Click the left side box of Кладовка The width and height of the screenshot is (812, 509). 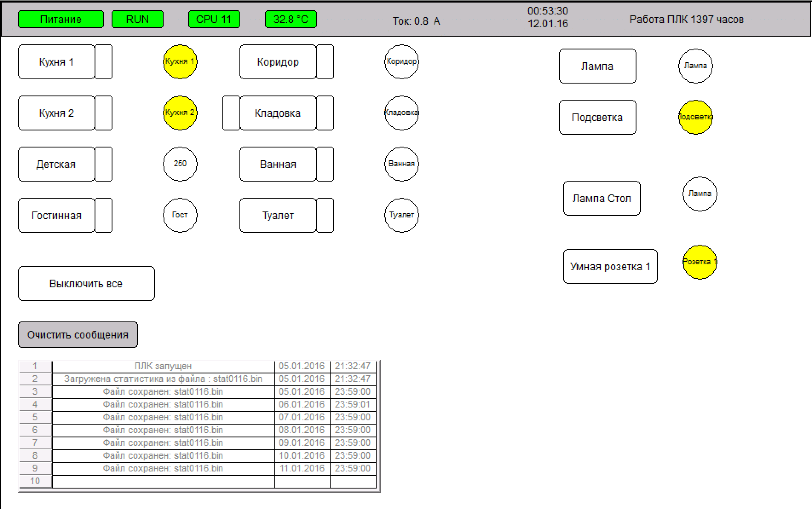[231, 113]
